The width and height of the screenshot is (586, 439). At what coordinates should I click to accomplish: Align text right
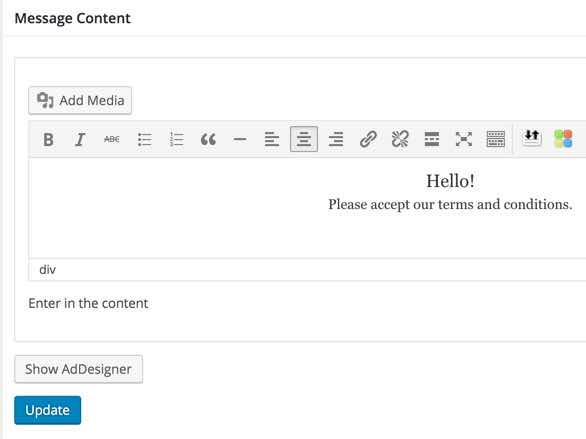tap(336, 140)
